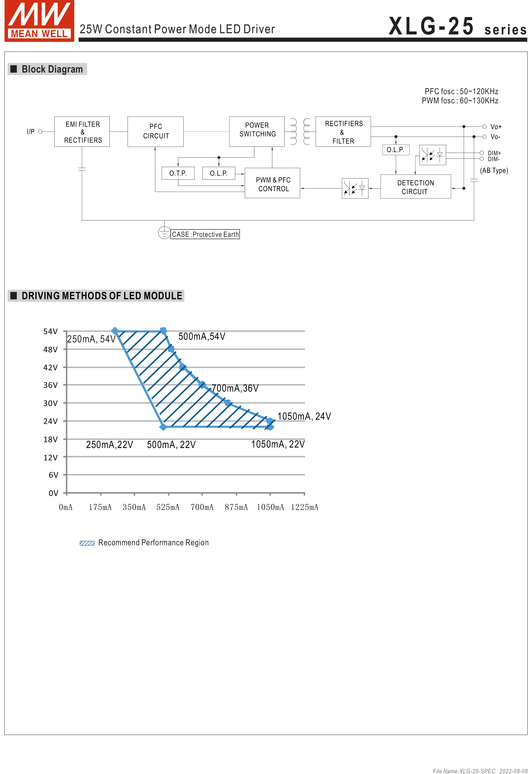532x774 pixels.
Task: Click the 500mA, 22V data point
Action: (x=163, y=427)
